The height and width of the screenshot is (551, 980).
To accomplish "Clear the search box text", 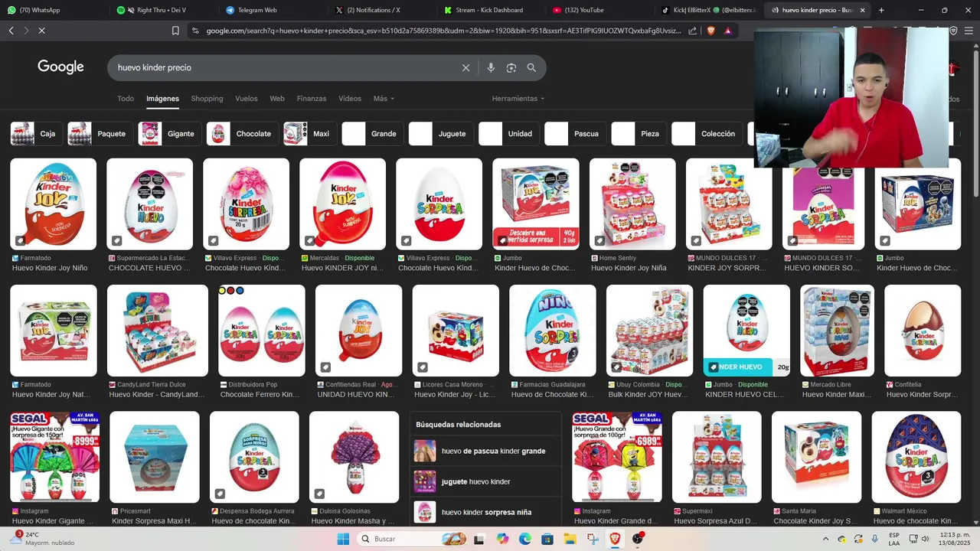I will pos(465,67).
